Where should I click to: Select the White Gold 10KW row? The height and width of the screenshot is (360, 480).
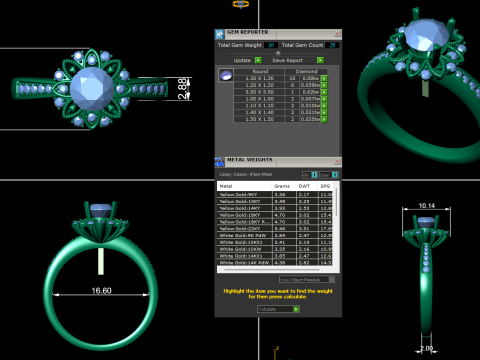(x=275, y=249)
